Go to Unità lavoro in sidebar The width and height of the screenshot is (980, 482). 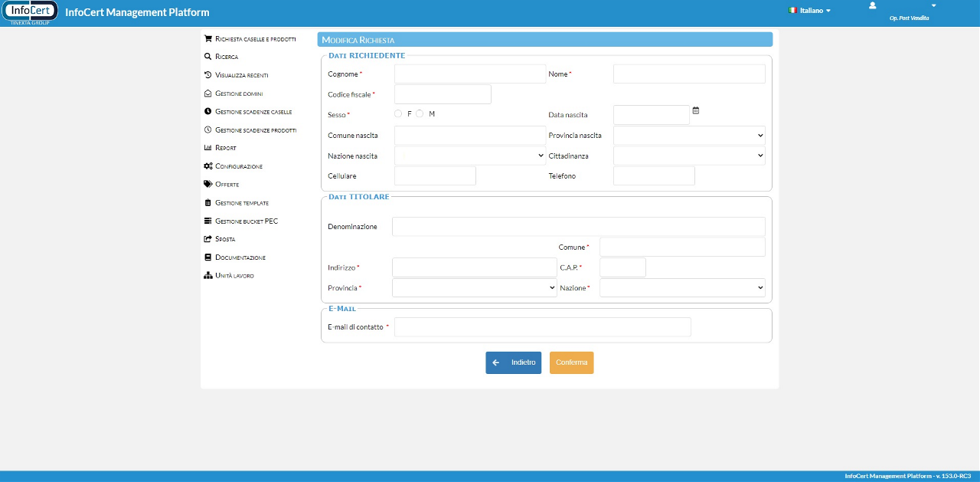234,276
